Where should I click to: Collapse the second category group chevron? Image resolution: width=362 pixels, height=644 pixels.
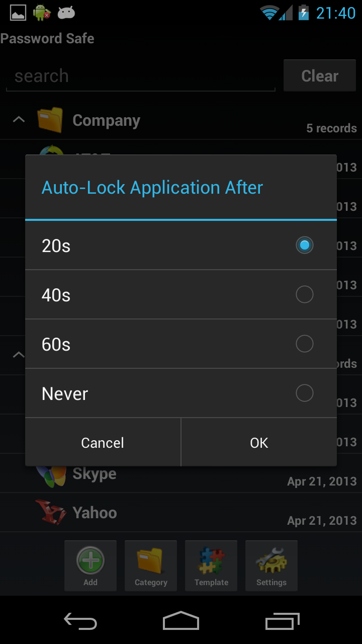pos(19,354)
